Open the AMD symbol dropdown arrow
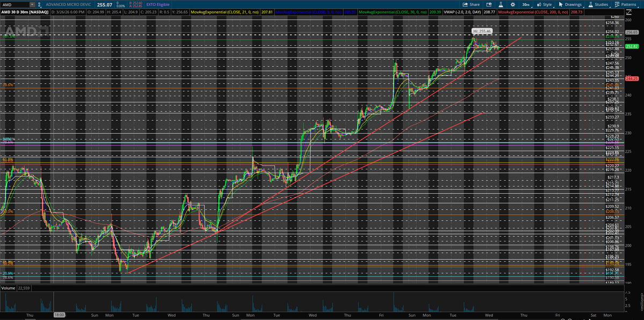This screenshot has height=320, width=644. coord(32,5)
